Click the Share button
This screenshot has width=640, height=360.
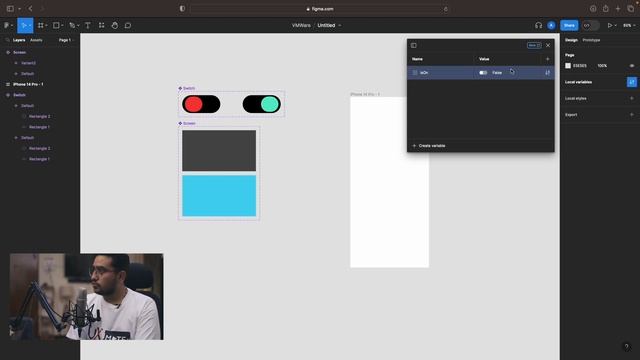pos(569,25)
